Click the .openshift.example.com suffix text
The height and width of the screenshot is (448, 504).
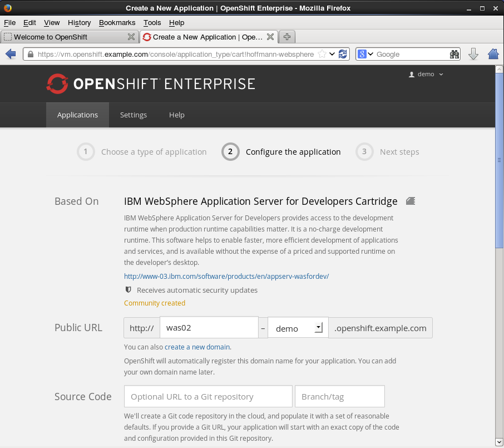click(x=381, y=328)
